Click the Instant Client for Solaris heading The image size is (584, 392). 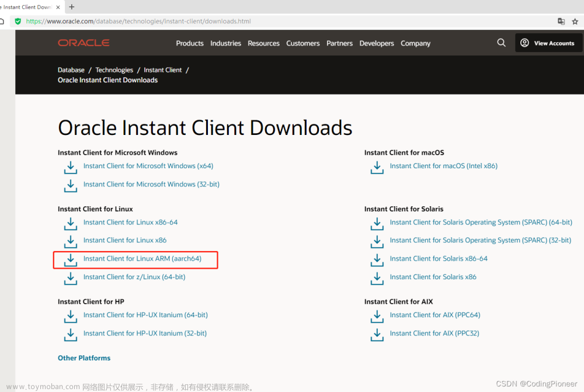[404, 209]
